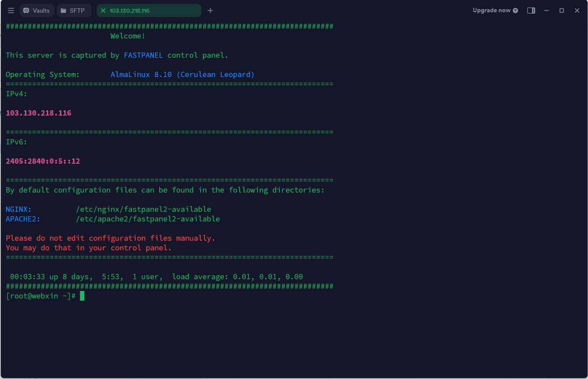
Task: Open the hamburger menu
Action: pyautogui.click(x=10, y=11)
